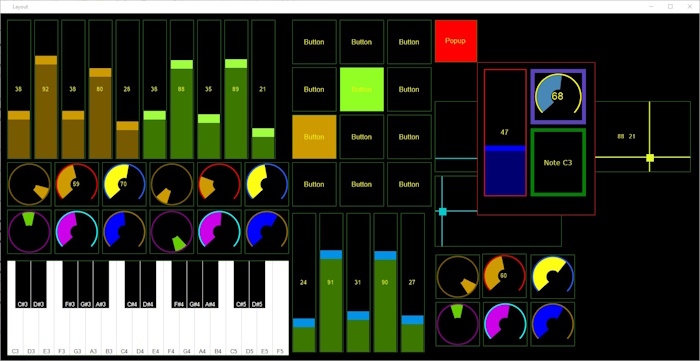Click the red Popup button
This screenshot has width=700, height=361.
[x=456, y=41]
